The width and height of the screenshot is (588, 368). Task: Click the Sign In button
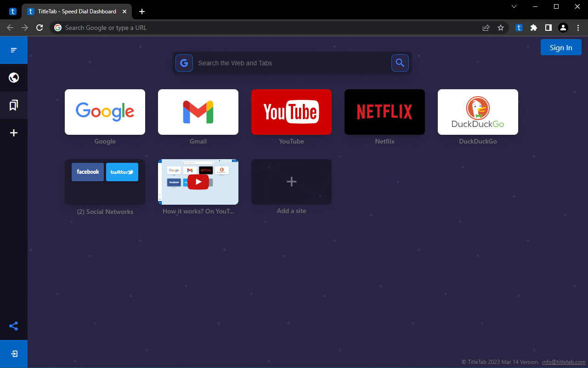click(561, 47)
